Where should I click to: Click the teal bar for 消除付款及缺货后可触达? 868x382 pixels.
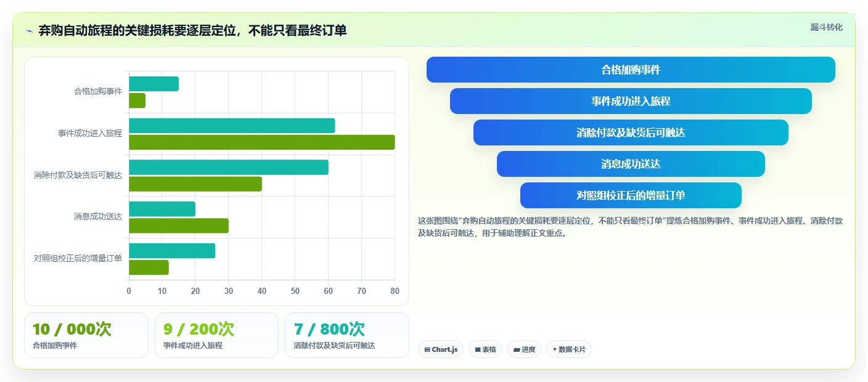click(x=229, y=167)
